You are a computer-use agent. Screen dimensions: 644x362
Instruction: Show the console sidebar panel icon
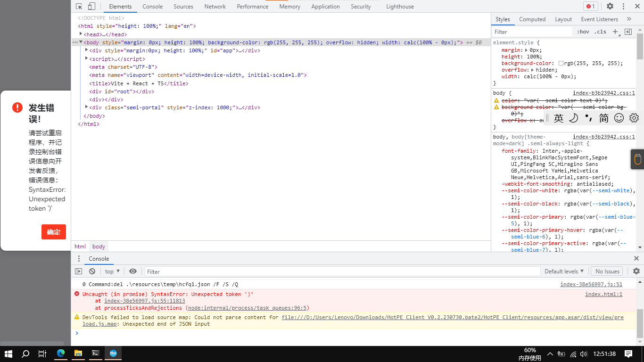coord(78,271)
